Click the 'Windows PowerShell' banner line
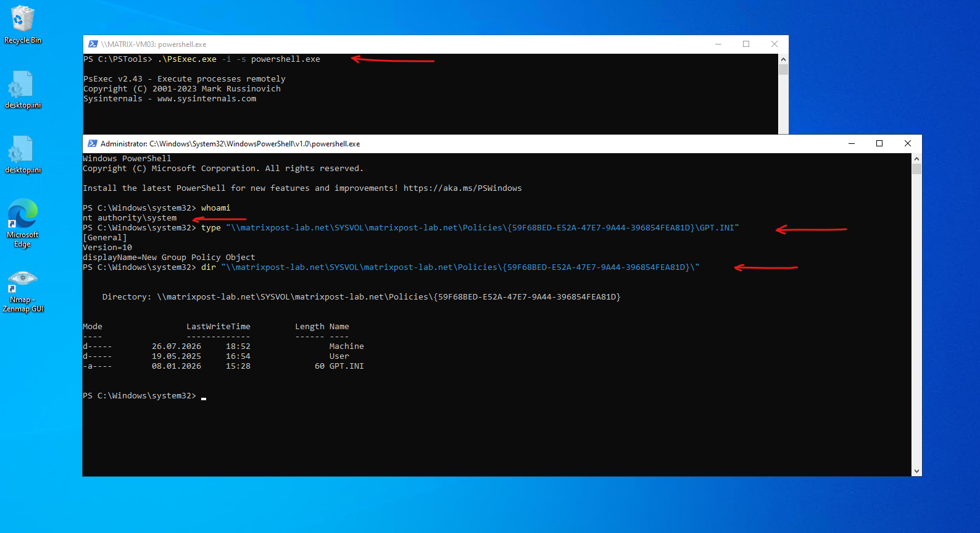The image size is (980, 533). (127, 159)
